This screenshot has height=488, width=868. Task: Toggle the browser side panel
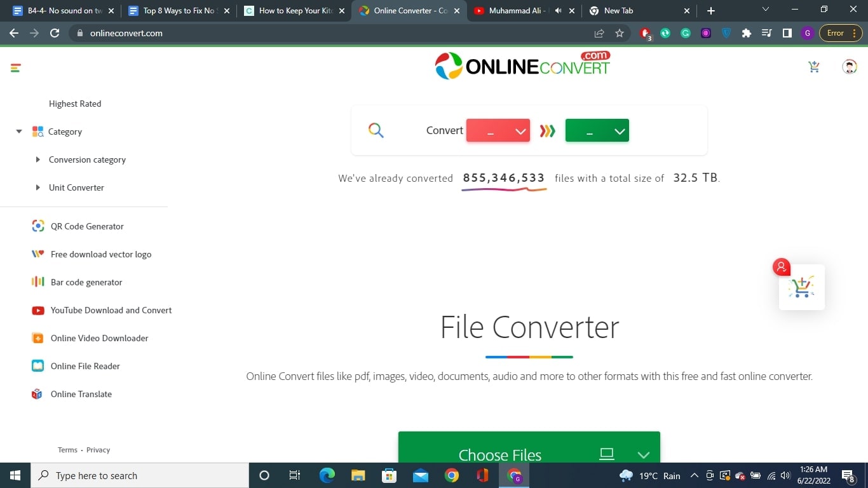pos(787,33)
